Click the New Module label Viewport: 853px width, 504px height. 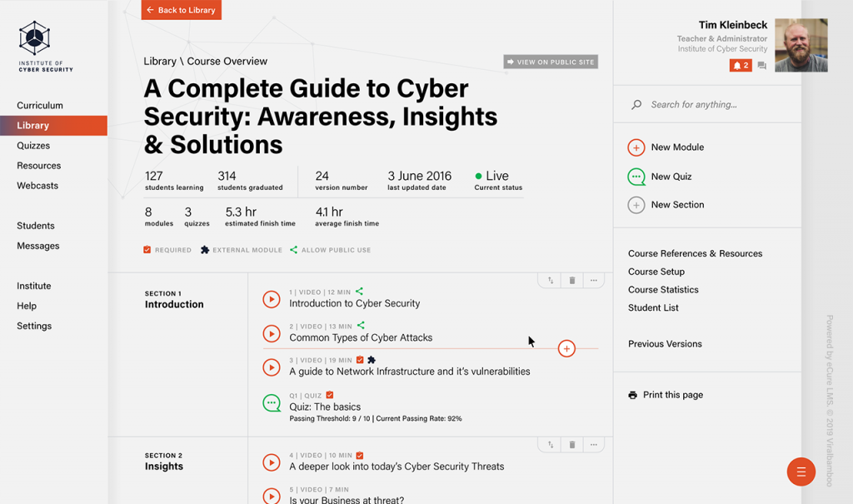(x=677, y=147)
